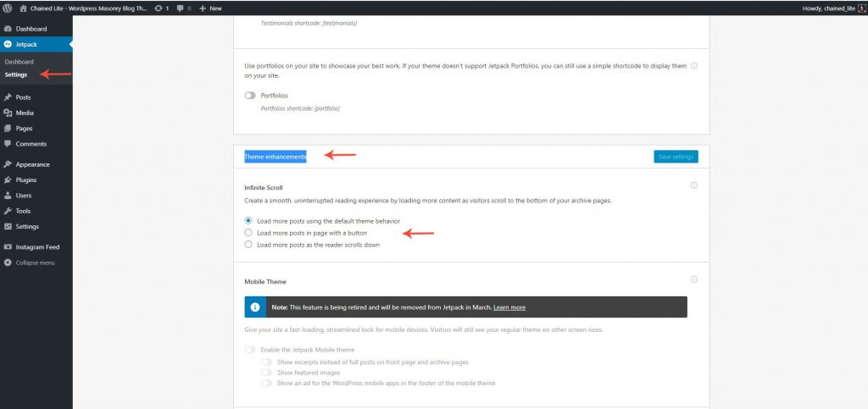Toggle the Portfolios switch

(250, 96)
